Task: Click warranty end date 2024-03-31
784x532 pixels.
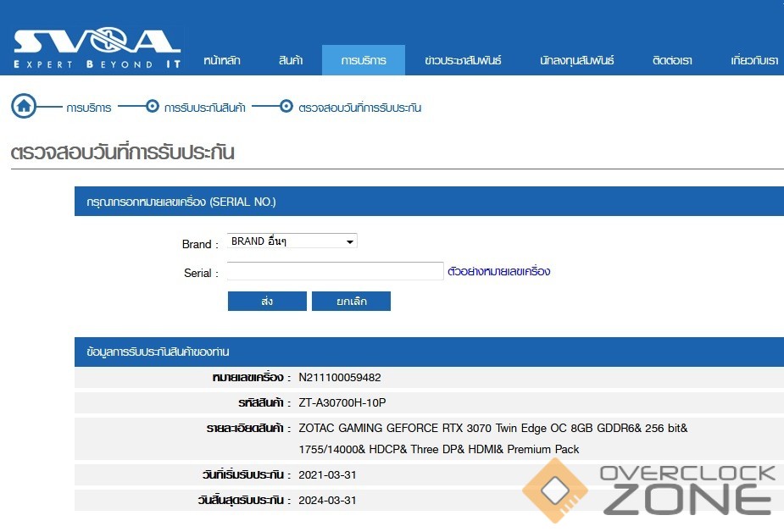Action: pos(327,500)
